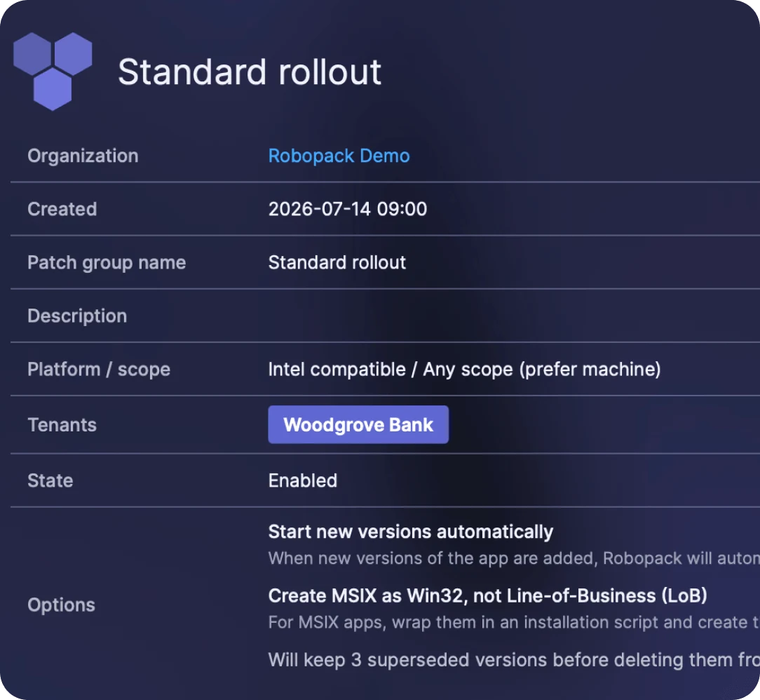The height and width of the screenshot is (700, 760).
Task: Click the Patch group name row label
Action: [x=107, y=263]
